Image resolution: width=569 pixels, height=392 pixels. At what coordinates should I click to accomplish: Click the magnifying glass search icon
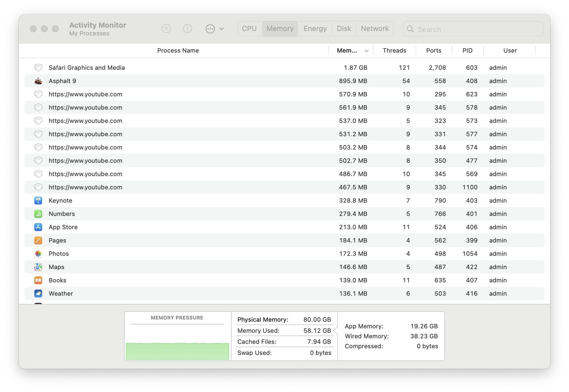pyautogui.click(x=410, y=29)
